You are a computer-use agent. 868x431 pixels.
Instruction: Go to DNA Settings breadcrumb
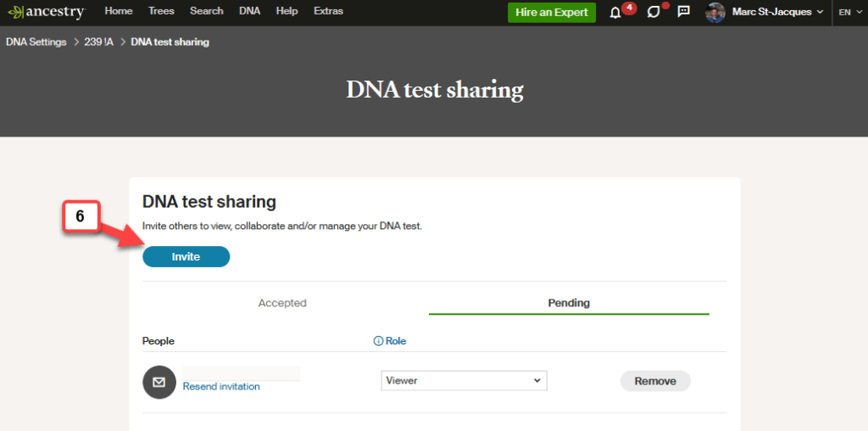point(36,42)
